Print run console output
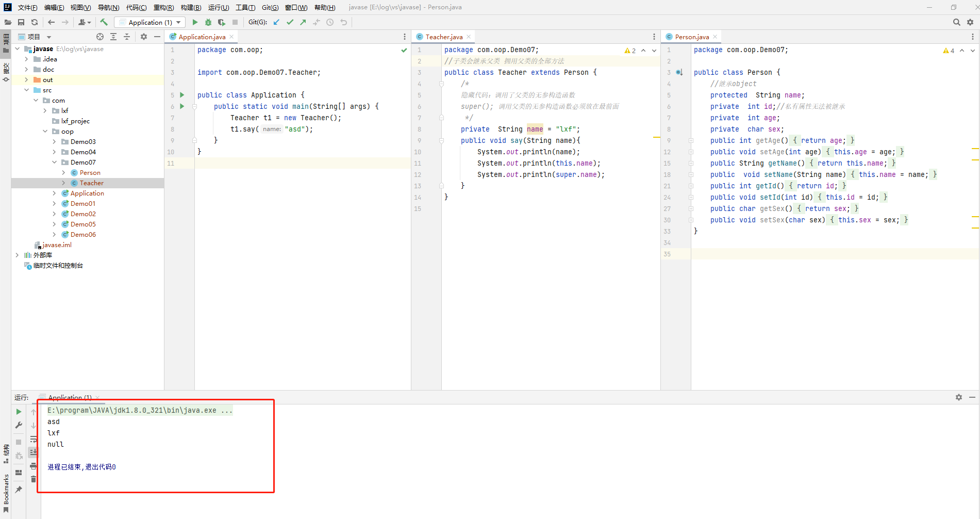Screen dimensions: 980x519 [34, 466]
